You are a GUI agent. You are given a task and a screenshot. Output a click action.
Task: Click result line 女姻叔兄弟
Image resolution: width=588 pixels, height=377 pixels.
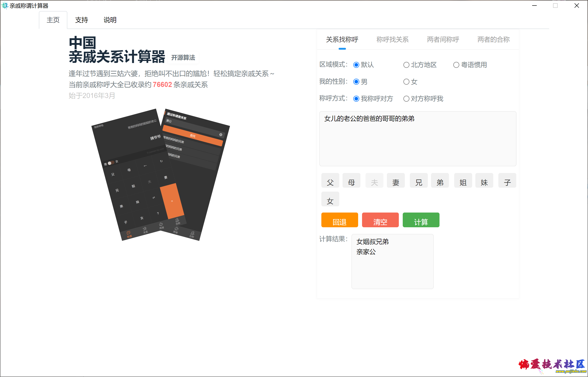point(373,242)
